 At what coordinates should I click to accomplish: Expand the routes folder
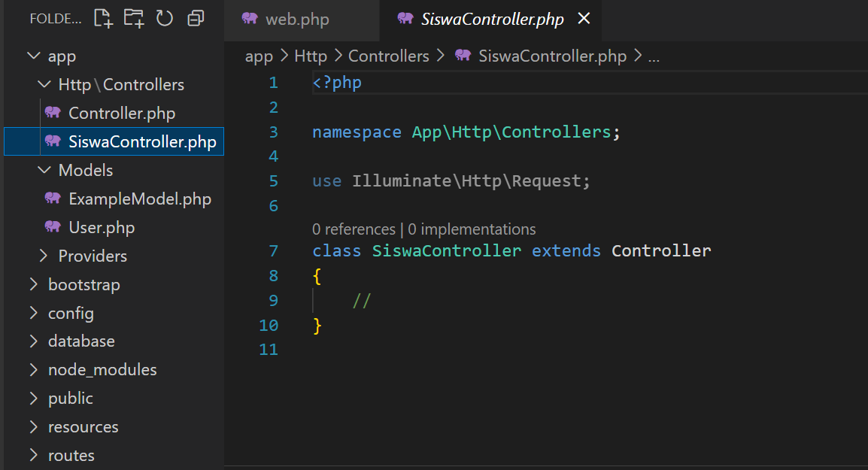(71, 456)
